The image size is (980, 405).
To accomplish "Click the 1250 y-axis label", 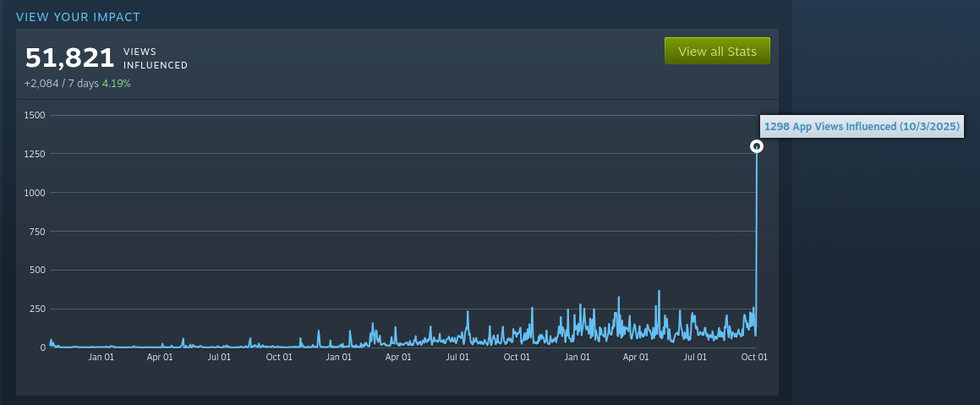I will click(35, 154).
